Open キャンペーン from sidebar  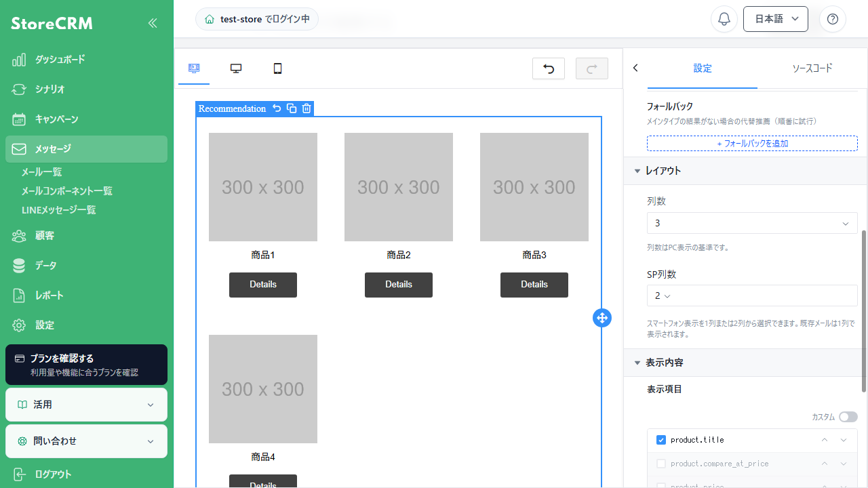point(86,119)
